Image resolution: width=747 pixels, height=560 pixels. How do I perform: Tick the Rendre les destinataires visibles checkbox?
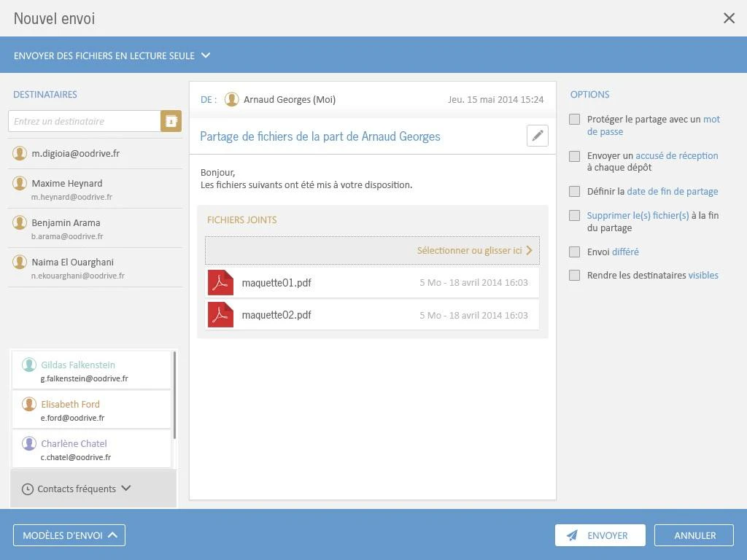[575, 275]
